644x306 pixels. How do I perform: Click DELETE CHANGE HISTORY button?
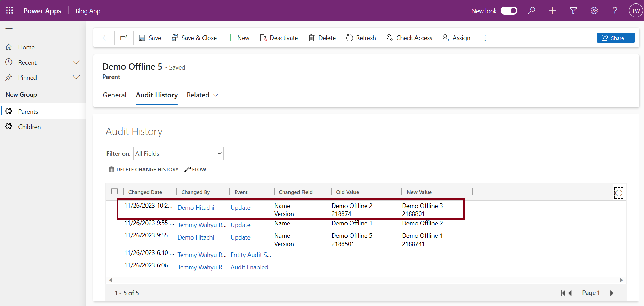[x=144, y=169]
